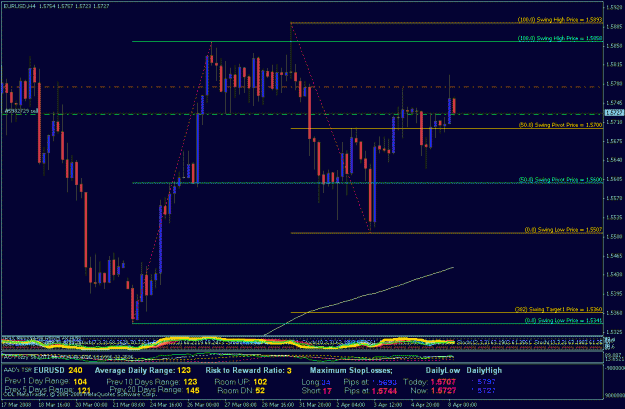This screenshot has height=409, width=625.
Task: Click the '20 Mar 00:00' time axis label
Action: [x=90, y=404]
